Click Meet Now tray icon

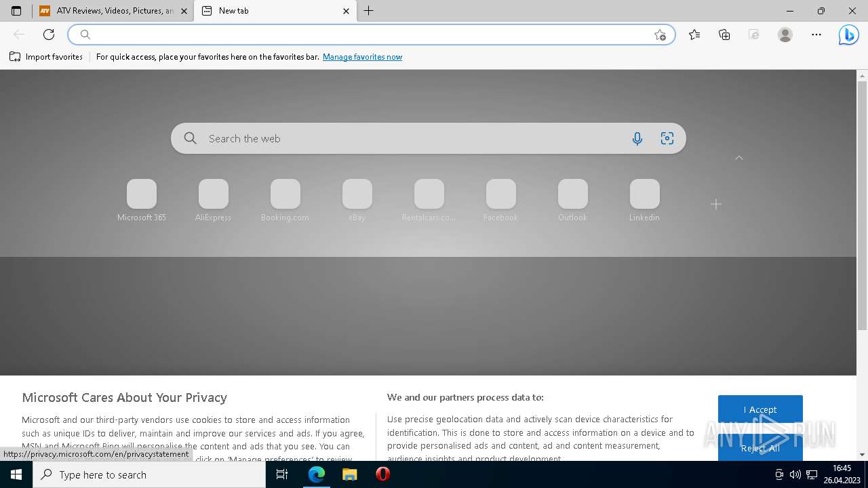779,474
